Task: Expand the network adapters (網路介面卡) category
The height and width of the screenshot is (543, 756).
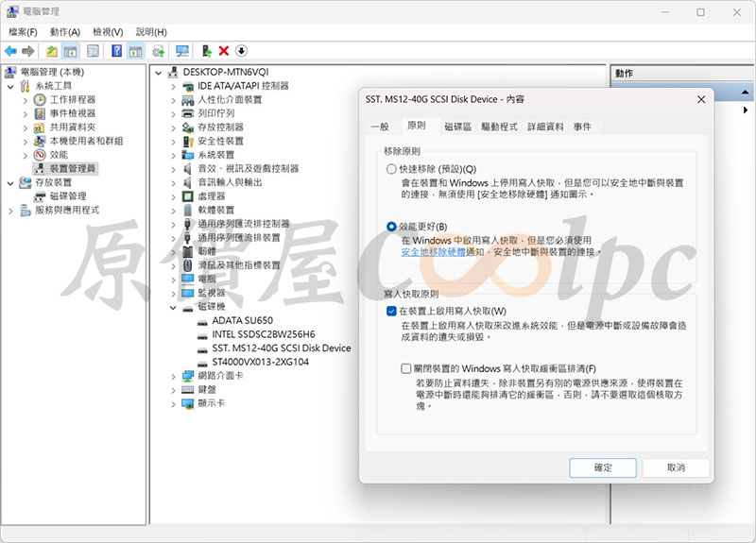Action: [x=173, y=376]
